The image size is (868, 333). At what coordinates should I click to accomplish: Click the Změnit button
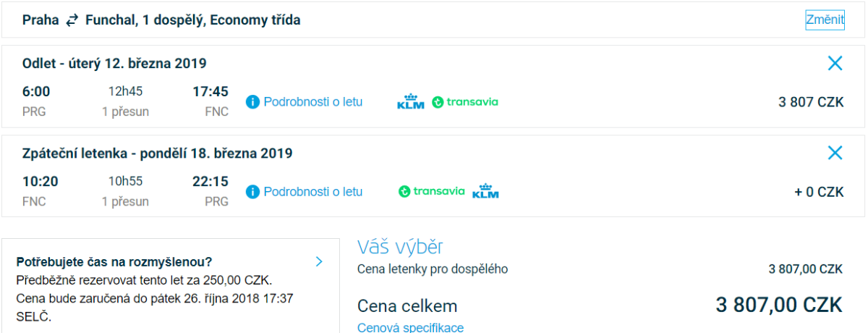(x=825, y=20)
